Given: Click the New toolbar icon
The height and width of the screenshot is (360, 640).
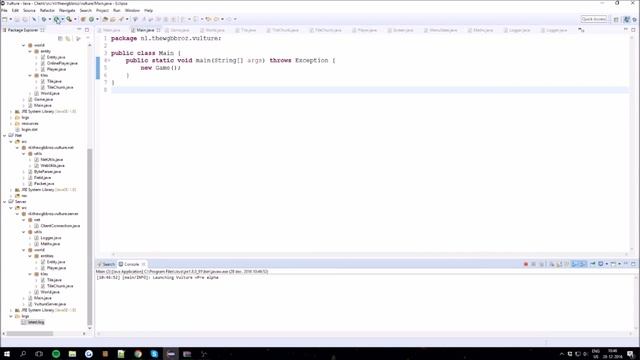Looking at the screenshot, I should 4,19.
